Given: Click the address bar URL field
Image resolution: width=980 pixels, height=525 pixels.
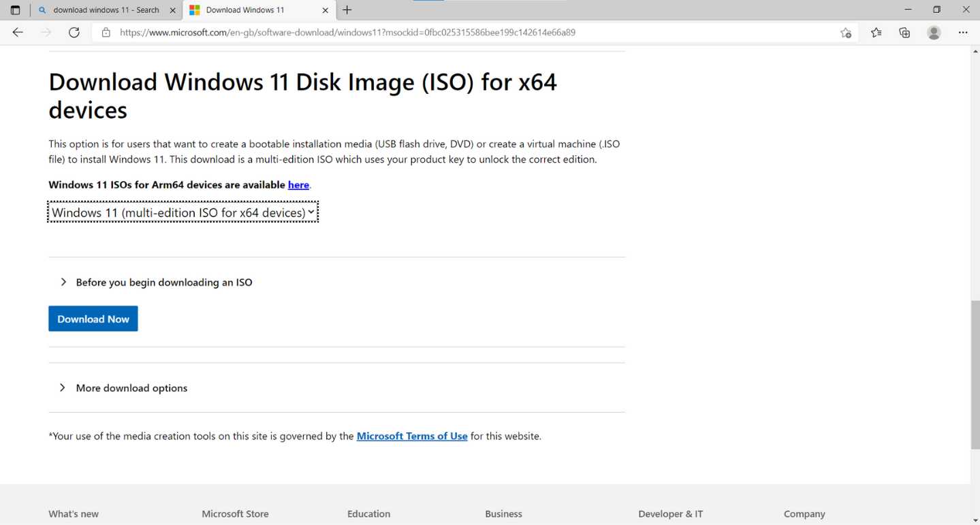Looking at the screenshot, I should click(409, 33).
